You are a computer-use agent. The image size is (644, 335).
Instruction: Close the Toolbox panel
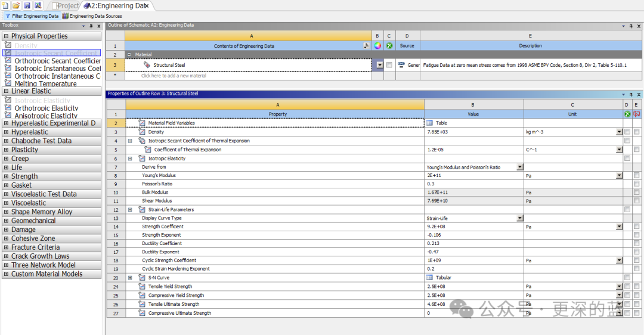tap(98, 26)
